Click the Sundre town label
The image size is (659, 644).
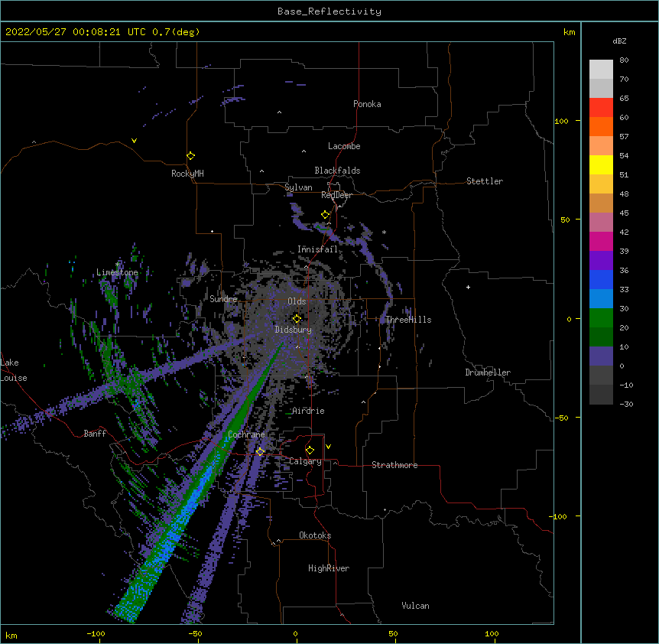pyautogui.click(x=223, y=299)
